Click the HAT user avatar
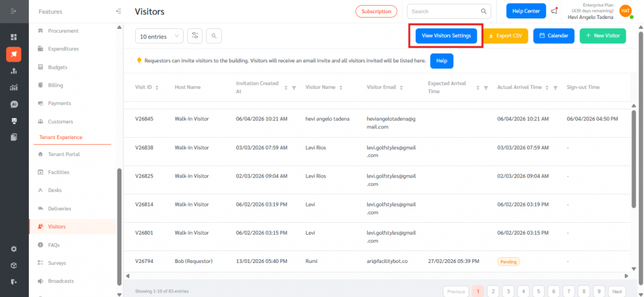This screenshot has height=297, width=644. [626, 11]
